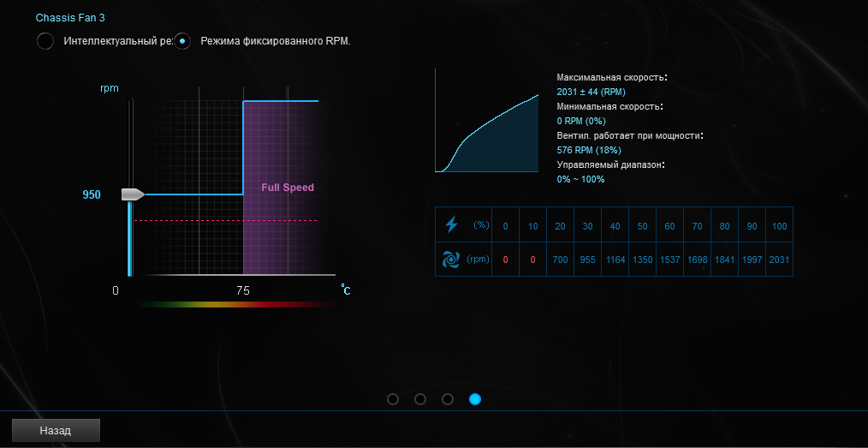Select the Интеллектуальный режим radio button

(45, 41)
